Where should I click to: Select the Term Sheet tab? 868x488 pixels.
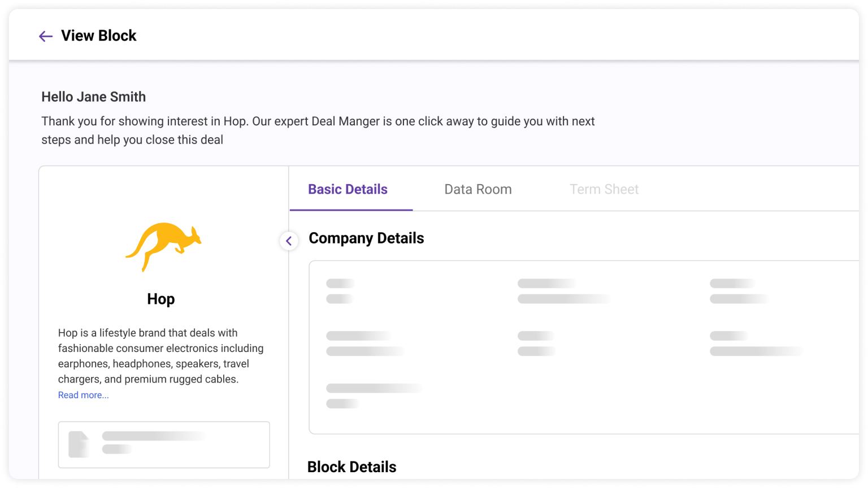604,190
